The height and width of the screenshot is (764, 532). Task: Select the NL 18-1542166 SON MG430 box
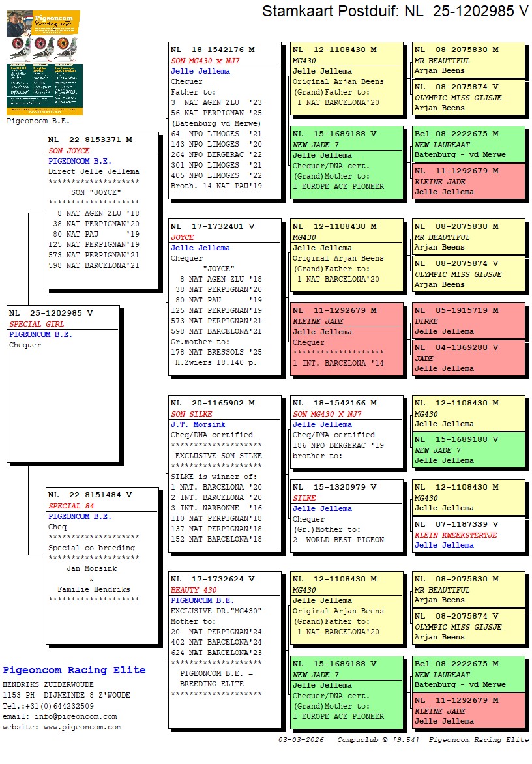pos(346,435)
